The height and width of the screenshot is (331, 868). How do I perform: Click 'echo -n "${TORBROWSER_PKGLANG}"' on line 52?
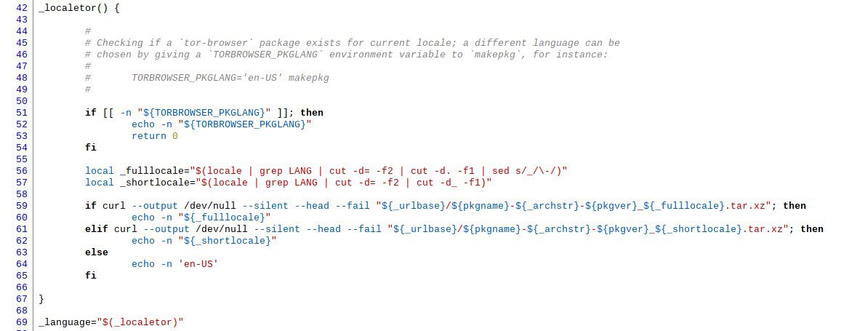tap(222, 124)
